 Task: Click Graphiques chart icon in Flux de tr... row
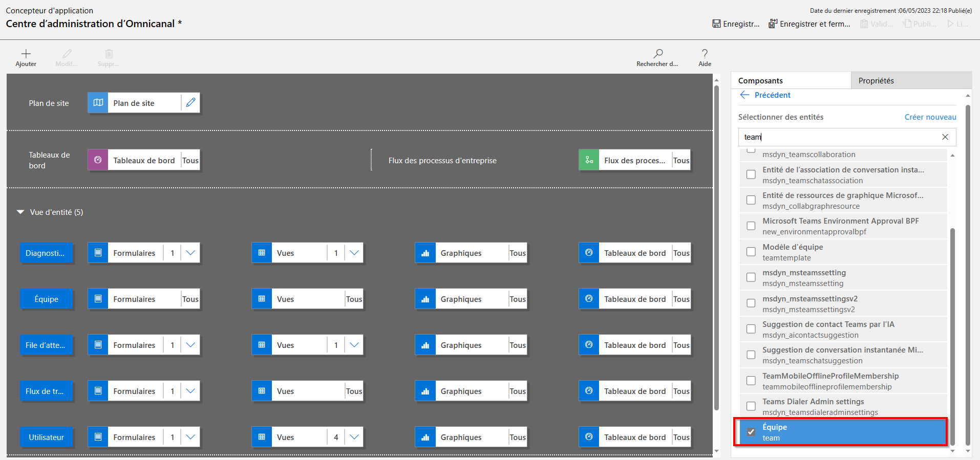pyautogui.click(x=425, y=391)
